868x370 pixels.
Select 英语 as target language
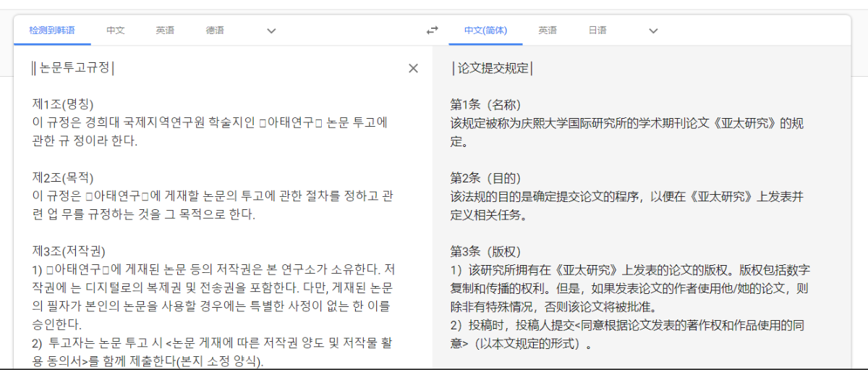coord(548,30)
